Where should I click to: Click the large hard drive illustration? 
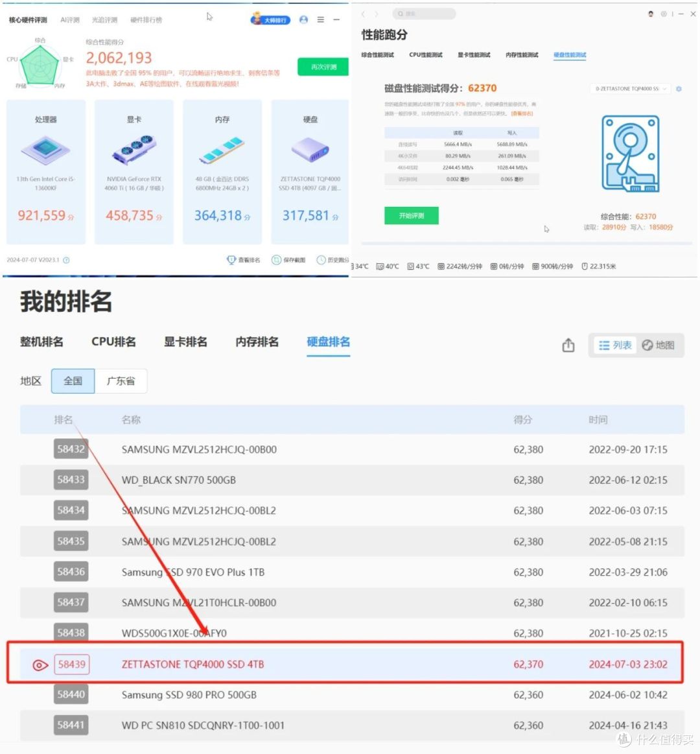pos(630,154)
